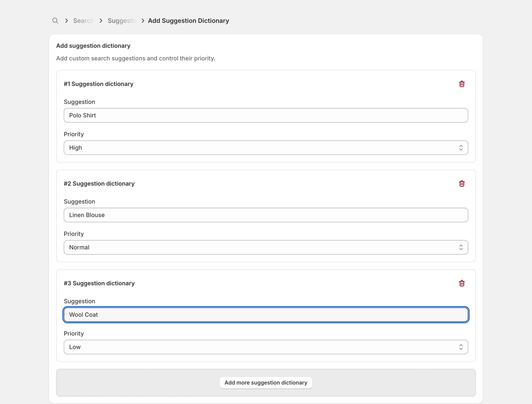532x404 pixels.
Task: Click the search magnifier icon in breadcrumb
Action: (55, 21)
